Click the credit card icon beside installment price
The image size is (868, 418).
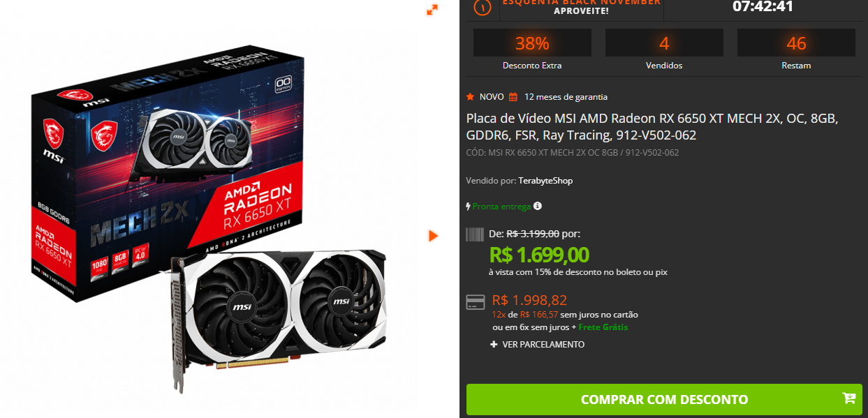(476, 302)
